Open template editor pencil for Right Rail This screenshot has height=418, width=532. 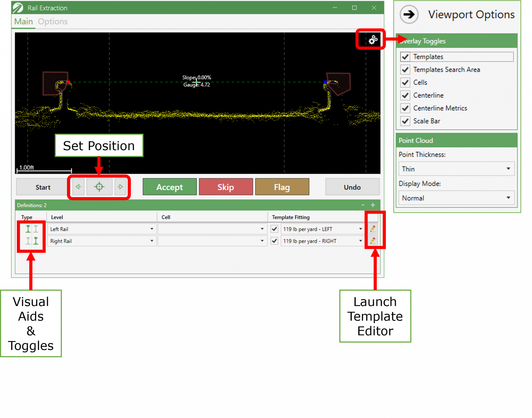pyautogui.click(x=373, y=241)
